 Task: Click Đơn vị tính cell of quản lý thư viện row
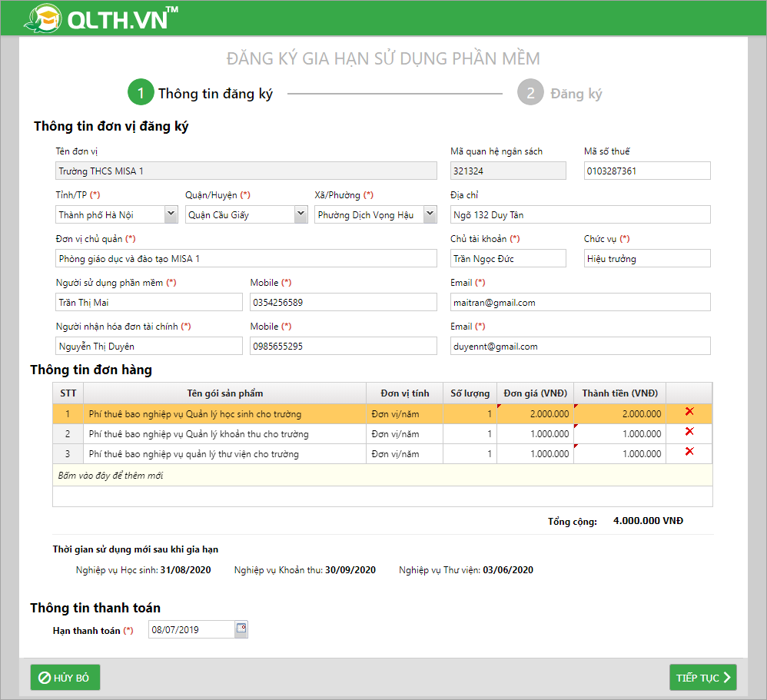(x=404, y=454)
